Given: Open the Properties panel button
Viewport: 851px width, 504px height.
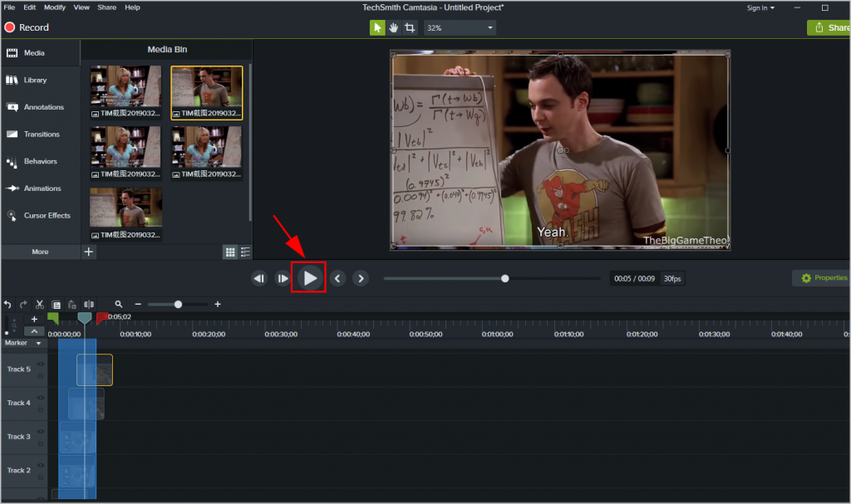Looking at the screenshot, I should [x=822, y=278].
